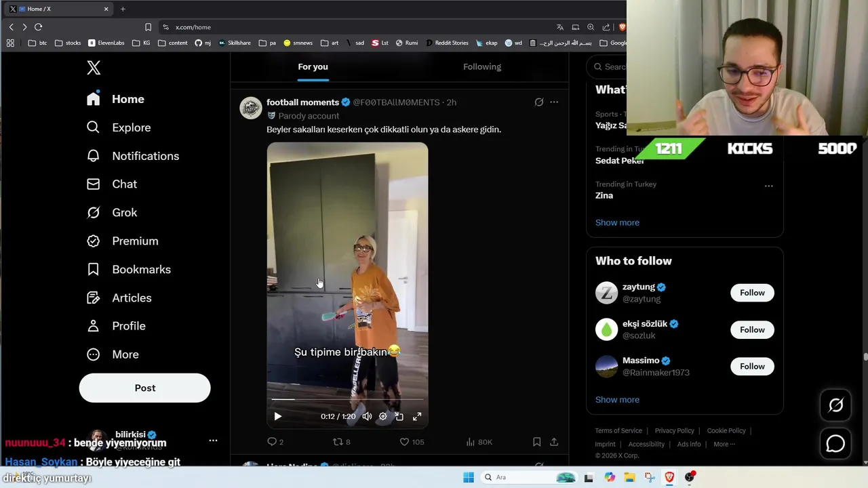The image size is (868, 488).
Task: Click the browser bookmark page icon
Action: (148, 27)
